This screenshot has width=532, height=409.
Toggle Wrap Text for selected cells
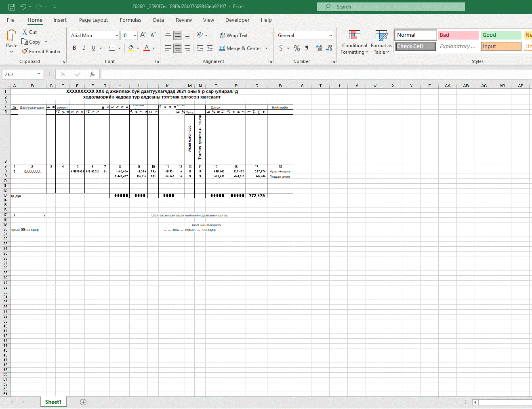coord(233,36)
